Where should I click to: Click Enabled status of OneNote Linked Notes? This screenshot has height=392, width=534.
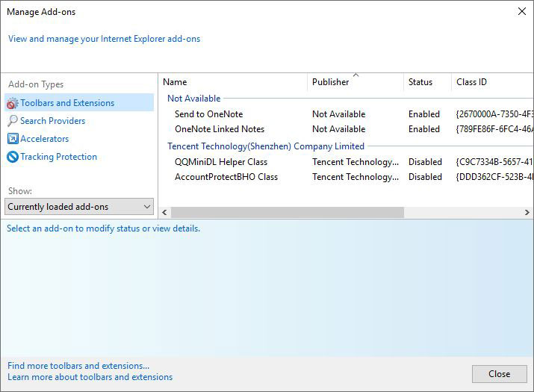pyautogui.click(x=424, y=129)
